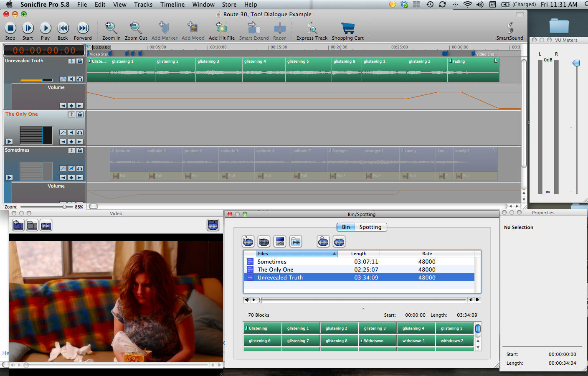Select the Razor tool
The width and height of the screenshot is (588, 376).
[x=279, y=28]
